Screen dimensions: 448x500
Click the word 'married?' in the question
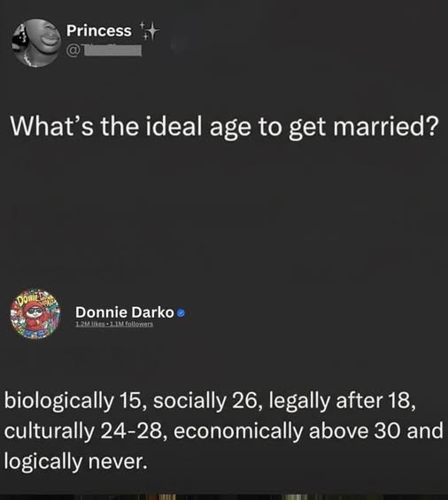[386, 126]
